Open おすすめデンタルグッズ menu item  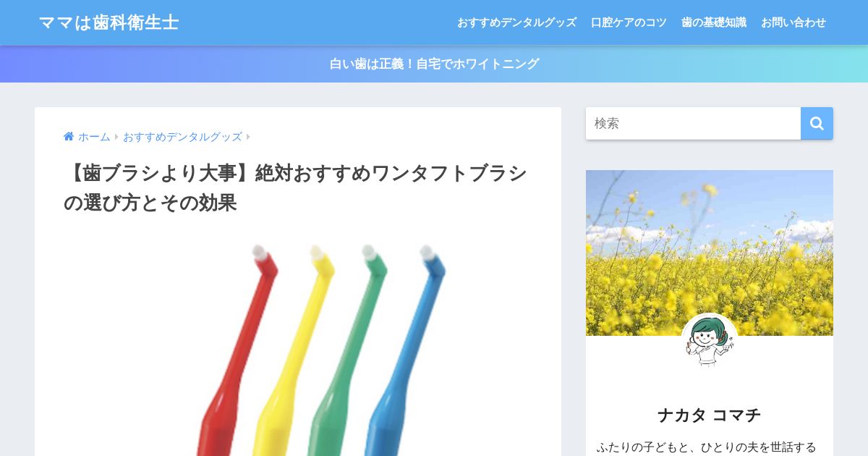(516, 22)
